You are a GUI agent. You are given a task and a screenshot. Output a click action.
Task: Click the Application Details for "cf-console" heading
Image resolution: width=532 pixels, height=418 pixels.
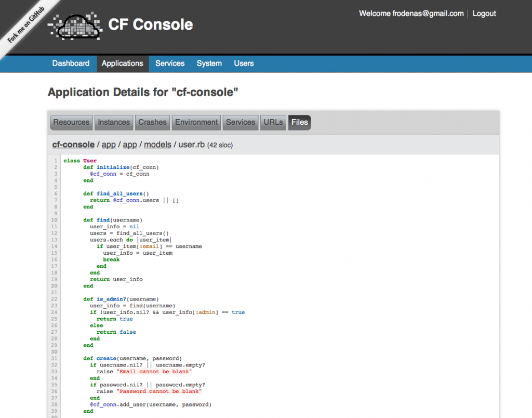coord(143,92)
